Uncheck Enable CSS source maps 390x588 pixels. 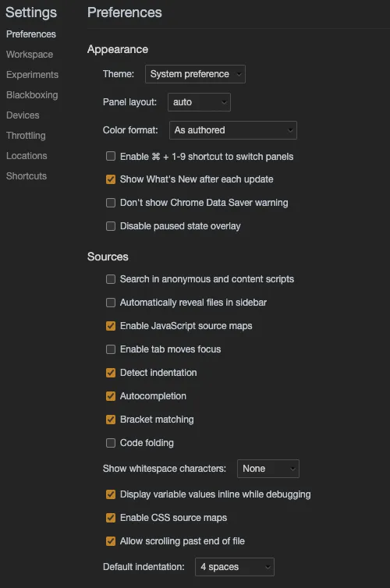click(111, 518)
